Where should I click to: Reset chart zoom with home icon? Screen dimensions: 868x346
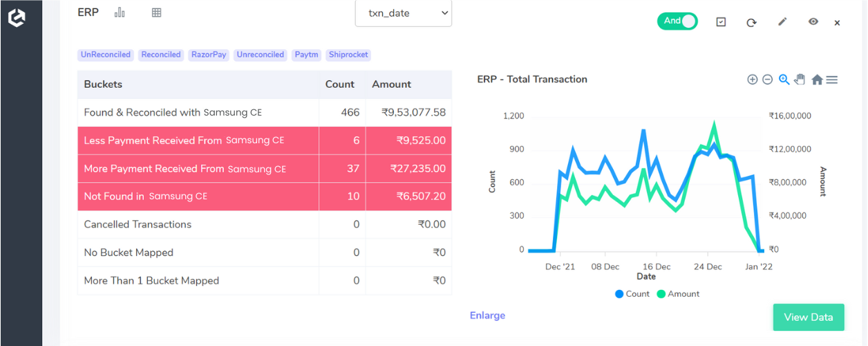click(x=816, y=80)
